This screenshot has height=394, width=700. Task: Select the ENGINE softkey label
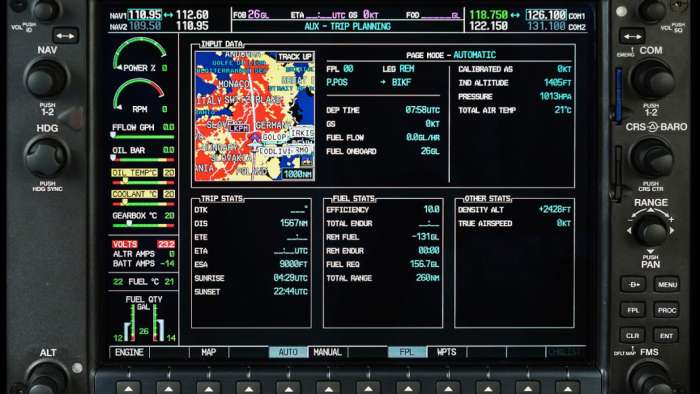tap(129, 352)
